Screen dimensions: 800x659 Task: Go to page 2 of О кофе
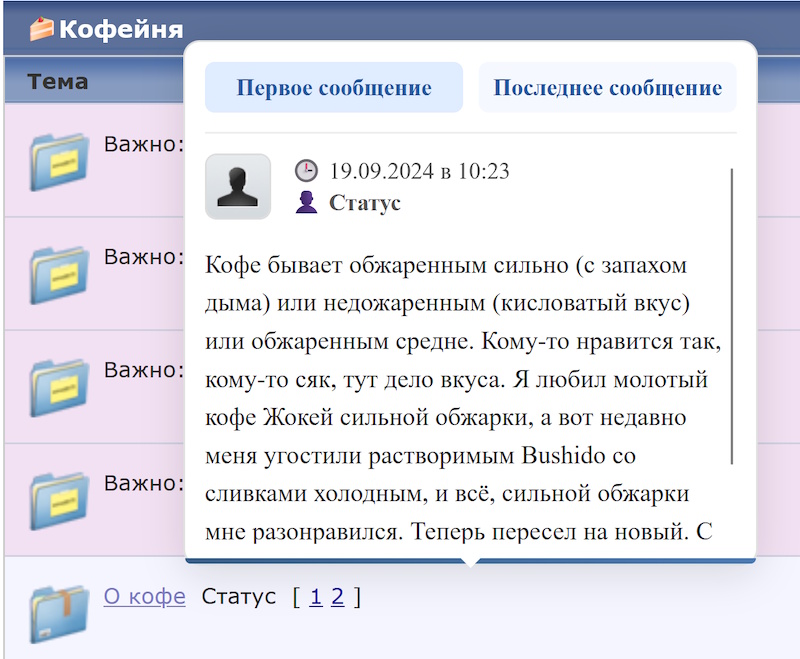tap(337, 596)
